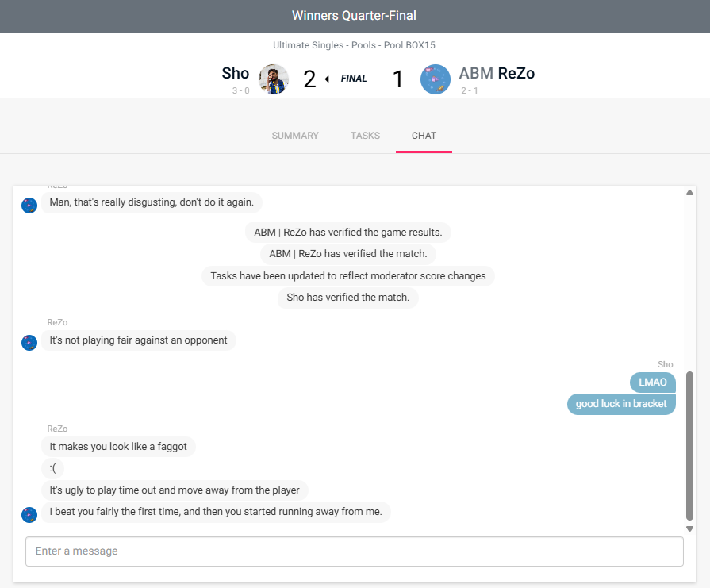Click ReZo avatar beside 'not playing fair' message
Viewport: 710px width, 588px height.
(x=29, y=343)
